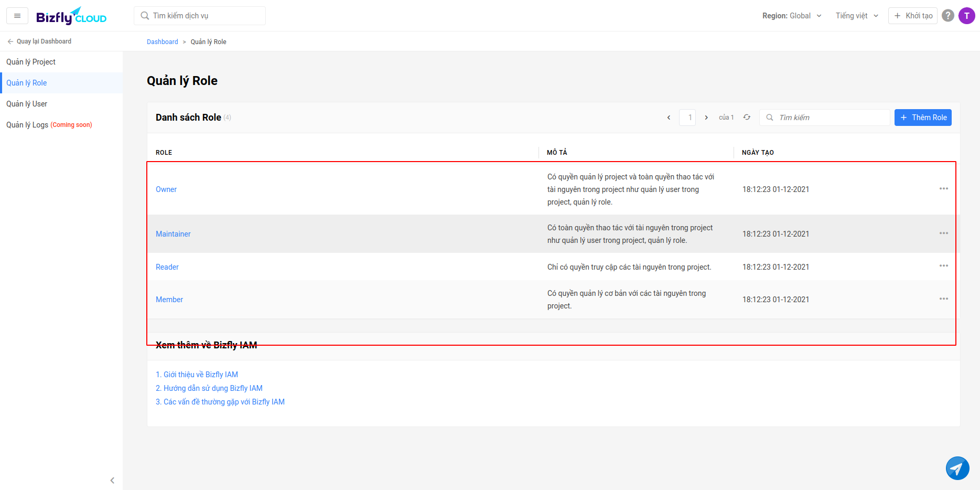Open actions menu for Owner role

(x=943, y=189)
